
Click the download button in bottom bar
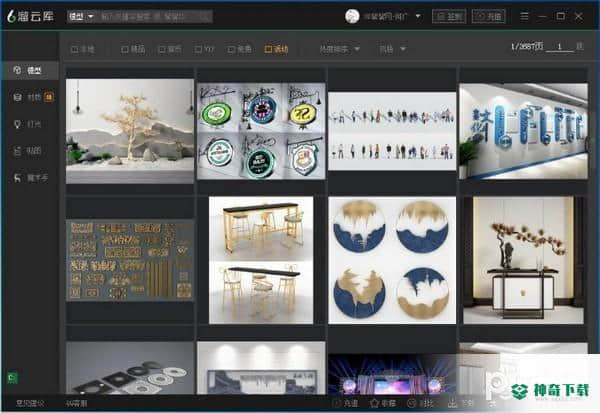(461, 403)
